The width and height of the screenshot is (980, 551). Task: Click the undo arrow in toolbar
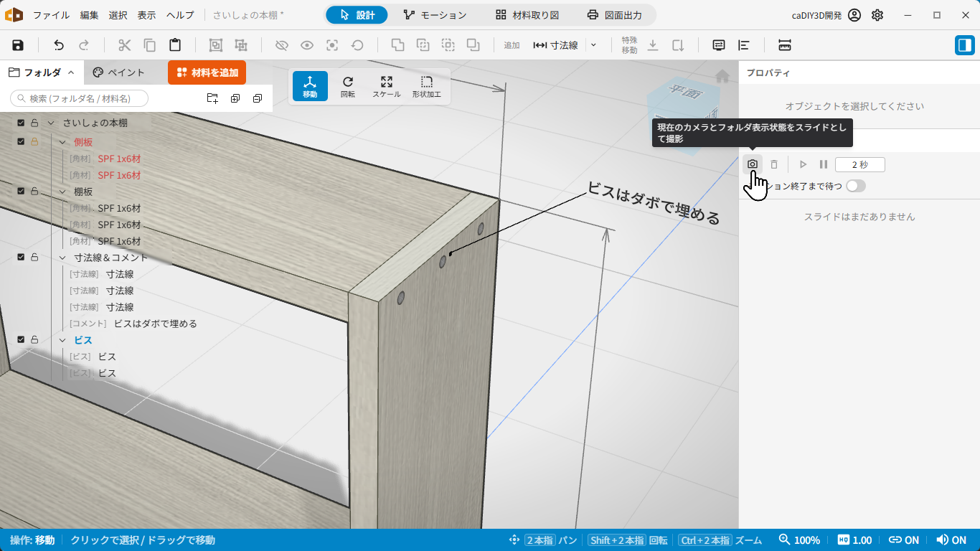click(59, 45)
